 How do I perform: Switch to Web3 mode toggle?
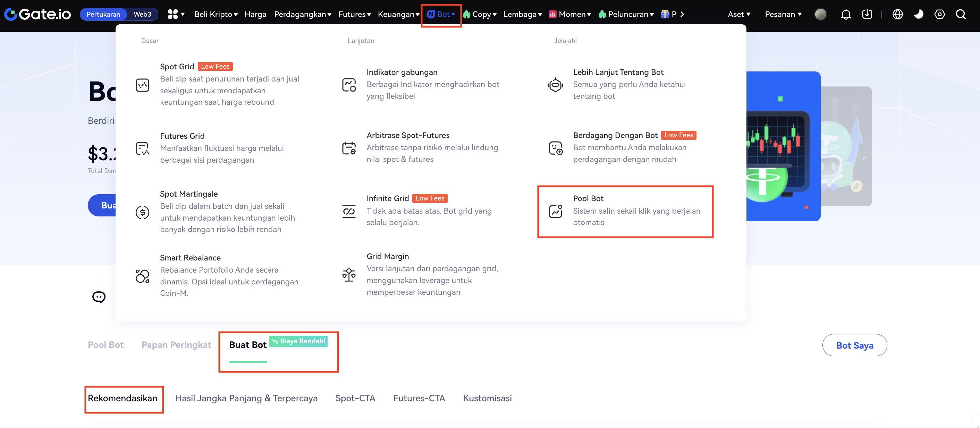[x=142, y=15]
